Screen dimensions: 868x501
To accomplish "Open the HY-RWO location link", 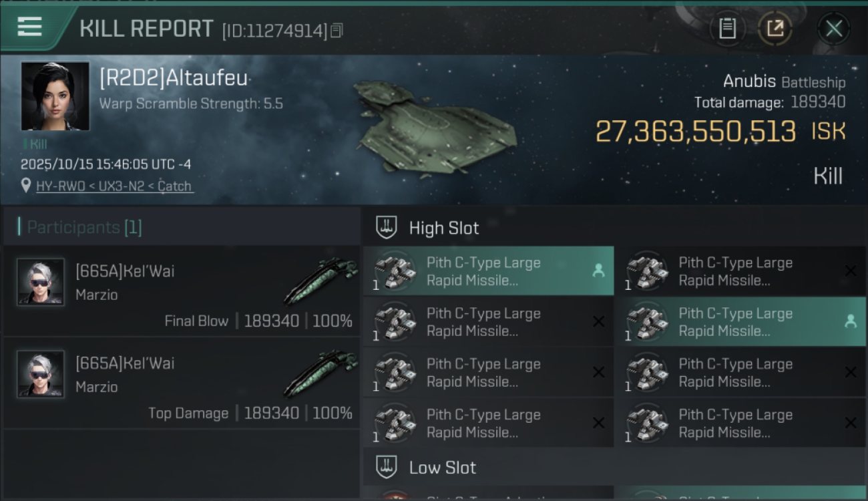I will tap(61, 186).
